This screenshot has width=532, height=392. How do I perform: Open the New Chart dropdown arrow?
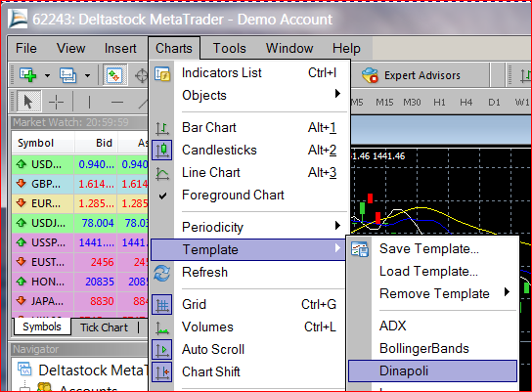click(47, 75)
